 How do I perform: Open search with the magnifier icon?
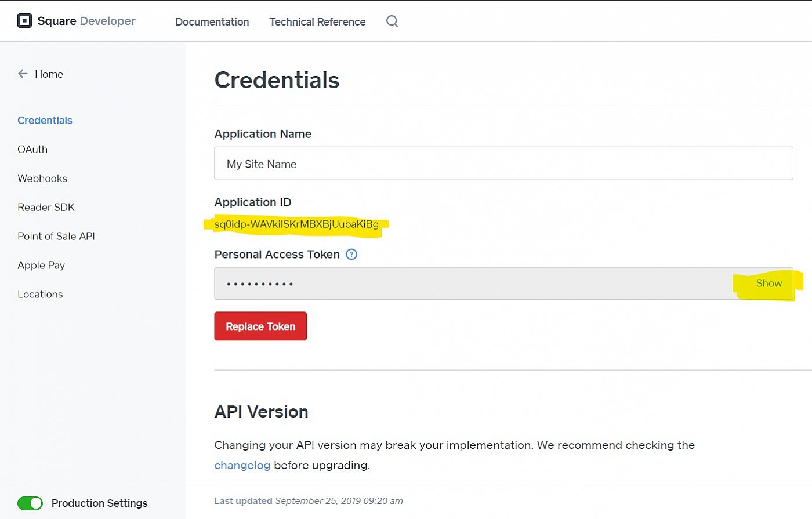pos(392,21)
